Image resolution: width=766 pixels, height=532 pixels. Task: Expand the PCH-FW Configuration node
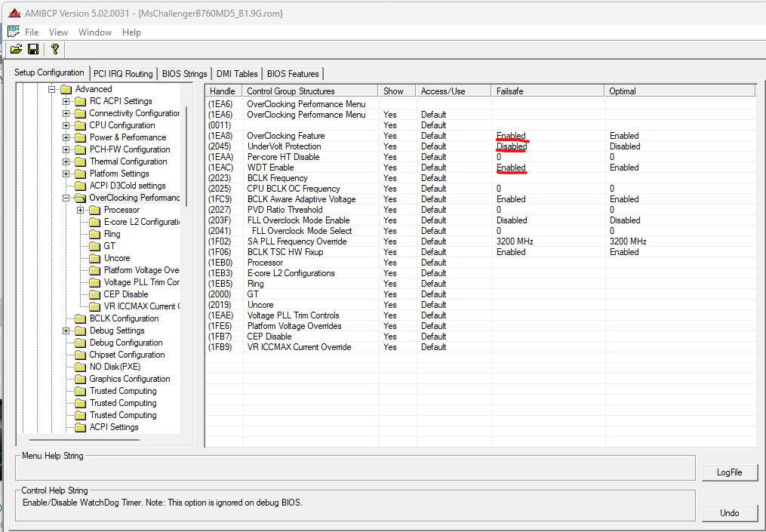click(x=66, y=149)
